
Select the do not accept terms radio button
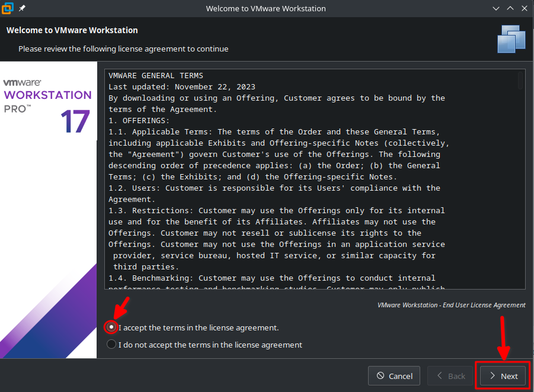pyautogui.click(x=111, y=345)
